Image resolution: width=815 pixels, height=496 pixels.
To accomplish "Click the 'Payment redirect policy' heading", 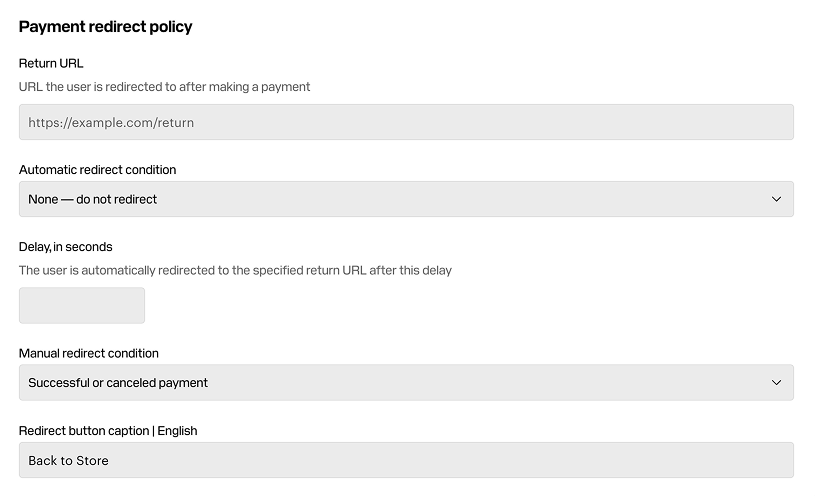I will [106, 27].
